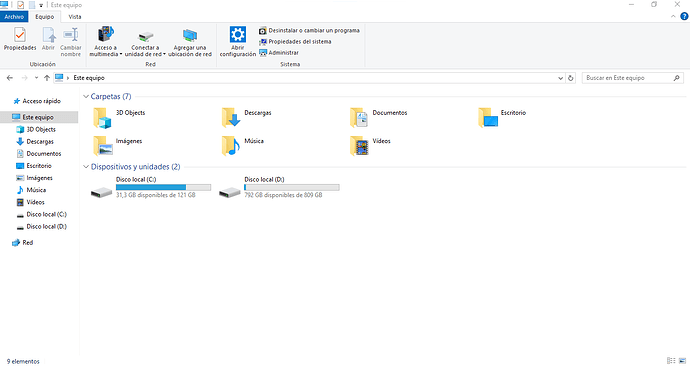The width and height of the screenshot is (690, 367).
Task: Click the title bar new folder icon
Action: tap(32, 5)
